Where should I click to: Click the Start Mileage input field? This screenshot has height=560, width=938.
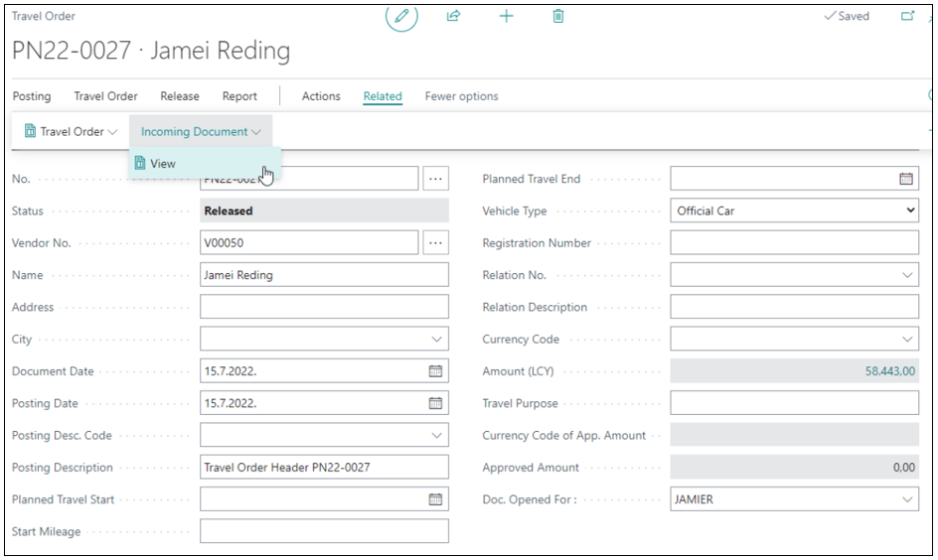pyautogui.click(x=324, y=531)
